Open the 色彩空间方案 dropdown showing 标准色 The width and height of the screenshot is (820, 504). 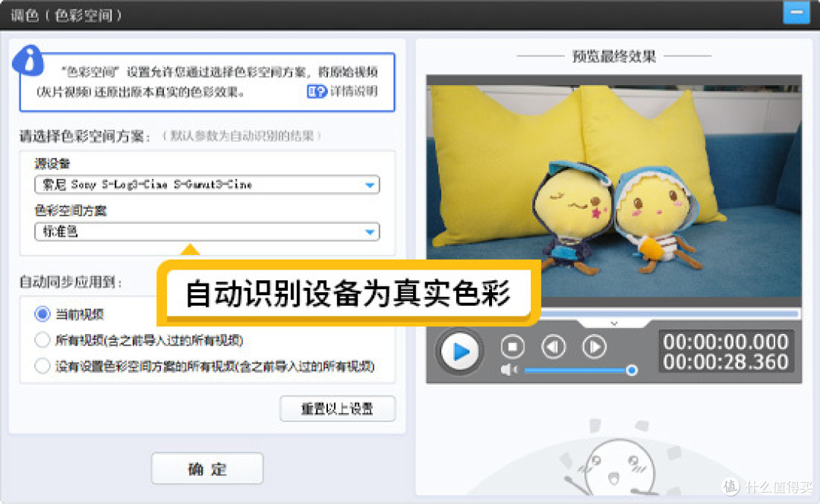pos(207,232)
